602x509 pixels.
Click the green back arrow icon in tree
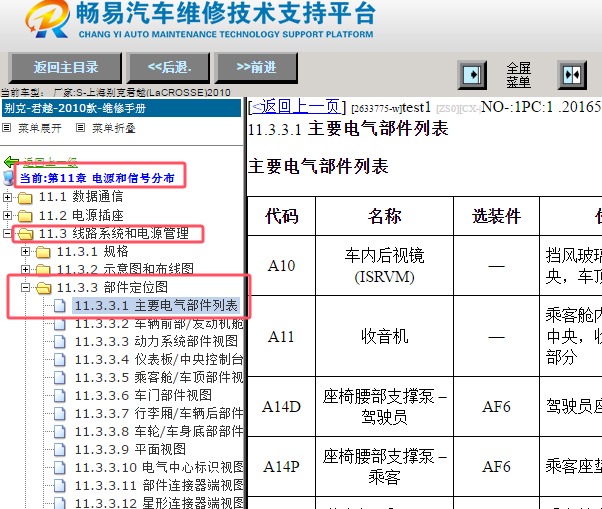click(11, 162)
